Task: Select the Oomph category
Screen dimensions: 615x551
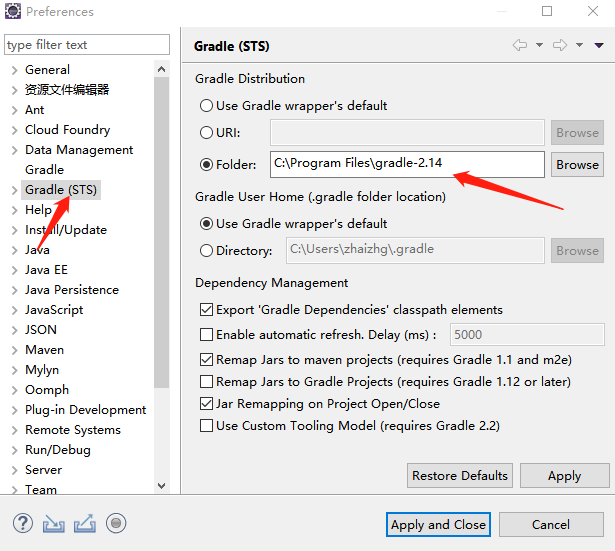Action: (47, 390)
